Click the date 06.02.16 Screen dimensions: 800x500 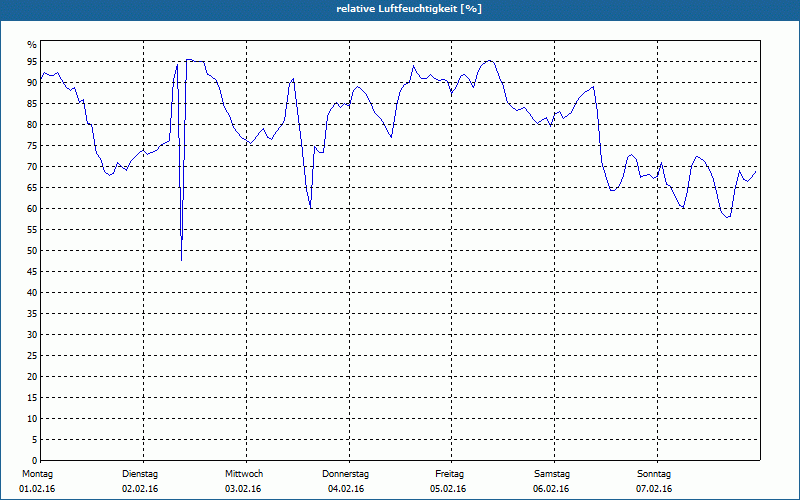click(x=551, y=489)
